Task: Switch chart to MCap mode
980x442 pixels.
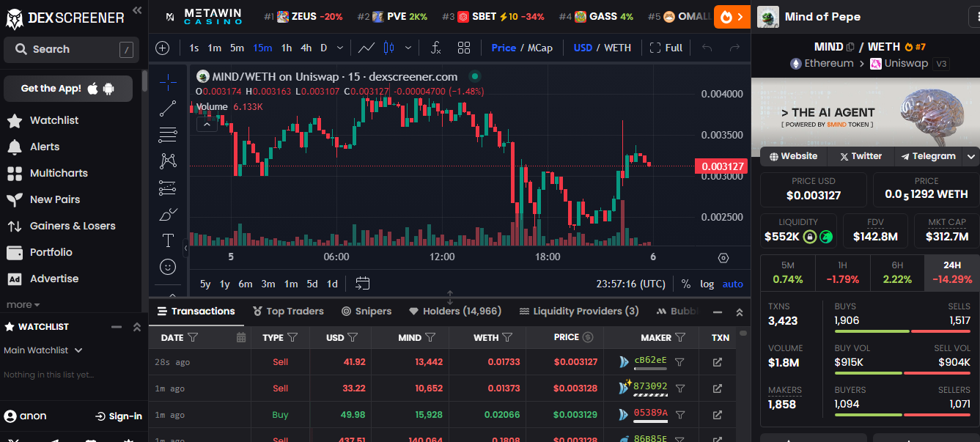Action: pos(540,48)
